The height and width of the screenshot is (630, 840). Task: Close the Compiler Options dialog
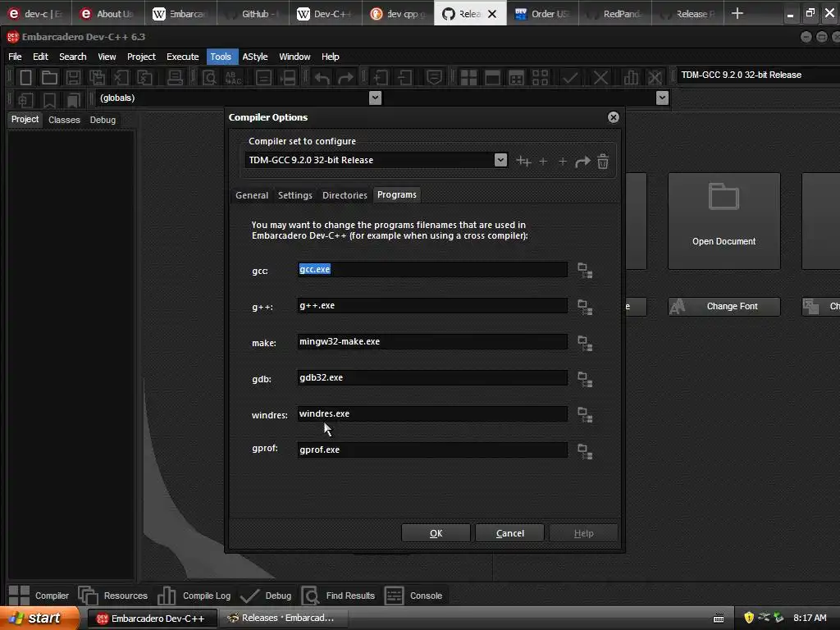click(614, 117)
